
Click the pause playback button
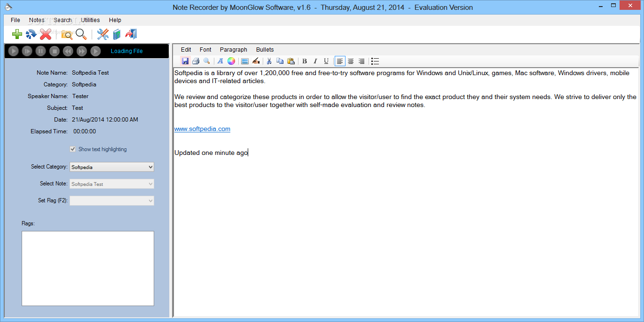coord(41,51)
